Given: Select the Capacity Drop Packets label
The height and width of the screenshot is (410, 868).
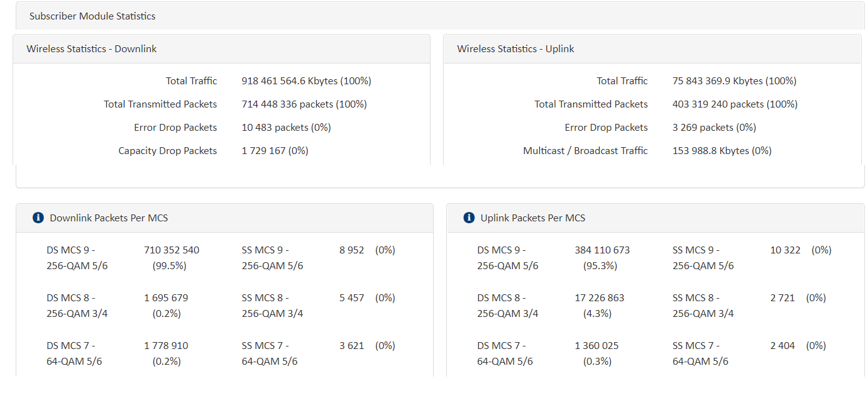Looking at the screenshot, I should pyautogui.click(x=168, y=151).
